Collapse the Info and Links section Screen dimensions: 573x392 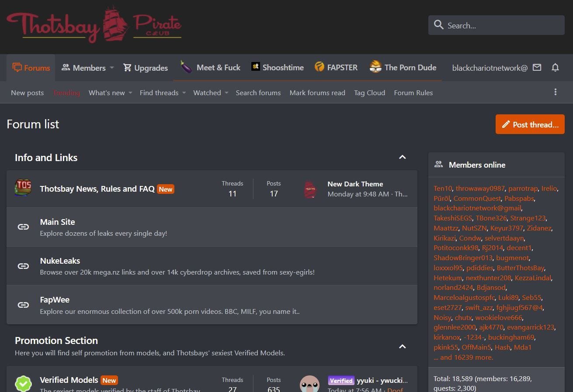pos(403,157)
